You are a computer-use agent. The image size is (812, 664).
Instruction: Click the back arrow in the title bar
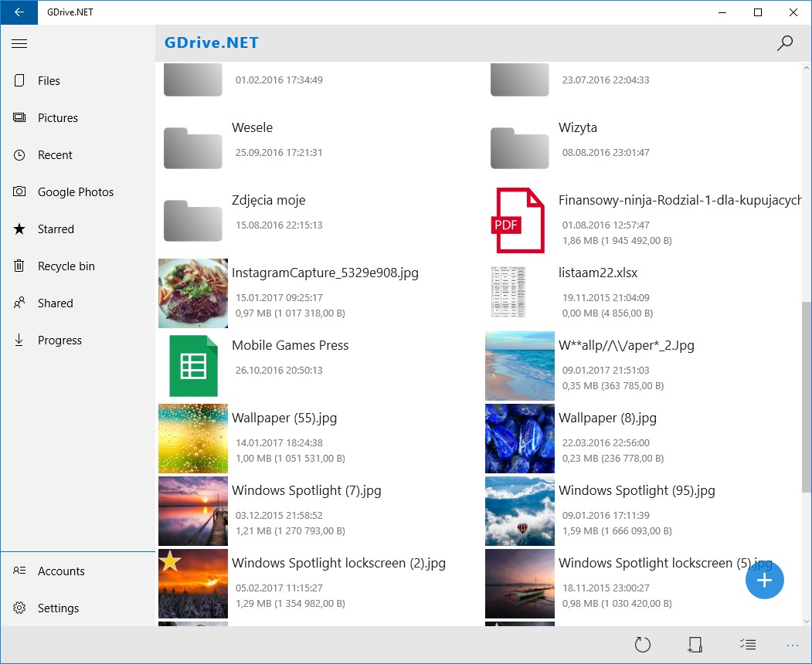19,12
